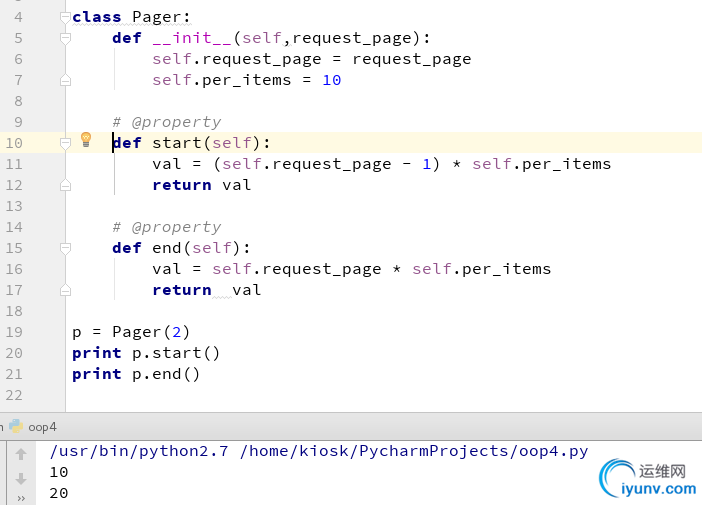Image resolution: width=702 pixels, height=505 pixels.
Task: Click 'self.per_items = 10' assignment
Action: coord(247,80)
